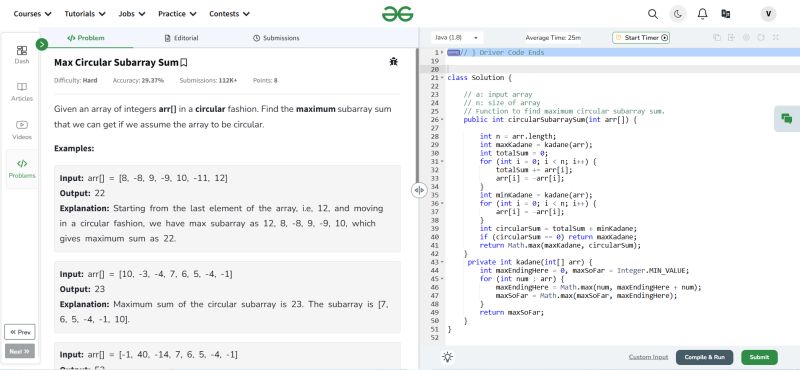This screenshot has width=800, height=370.
Task: Collapse the for loop at line 31
Action: tap(442, 161)
